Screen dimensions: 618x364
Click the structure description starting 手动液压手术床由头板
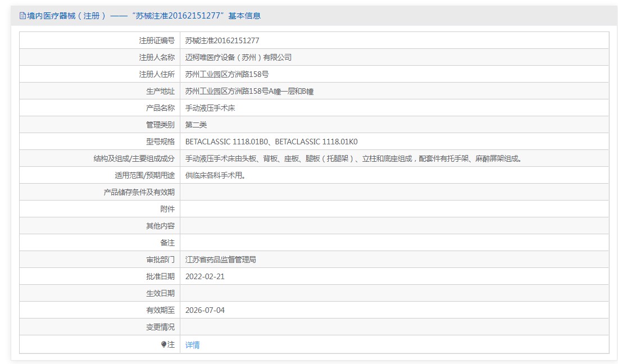pos(355,159)
